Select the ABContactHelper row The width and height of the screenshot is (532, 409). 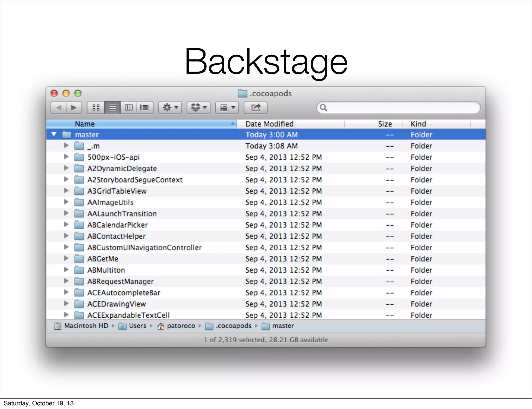[266, 236]
